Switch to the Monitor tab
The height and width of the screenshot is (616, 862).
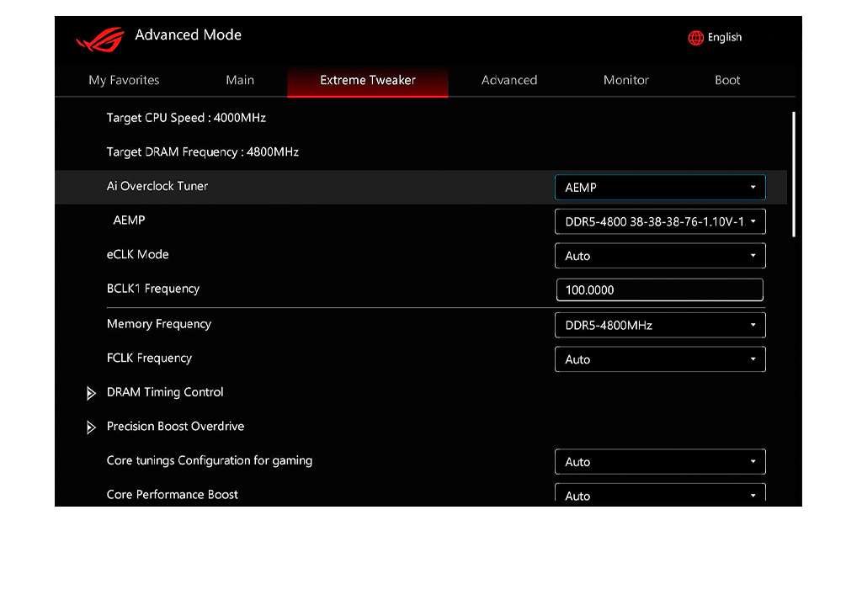coord(625,80)
